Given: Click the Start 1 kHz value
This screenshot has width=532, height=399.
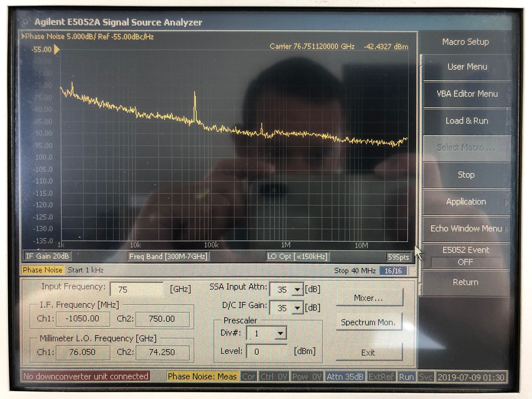Looking at the screenshot, I should 86,270.
